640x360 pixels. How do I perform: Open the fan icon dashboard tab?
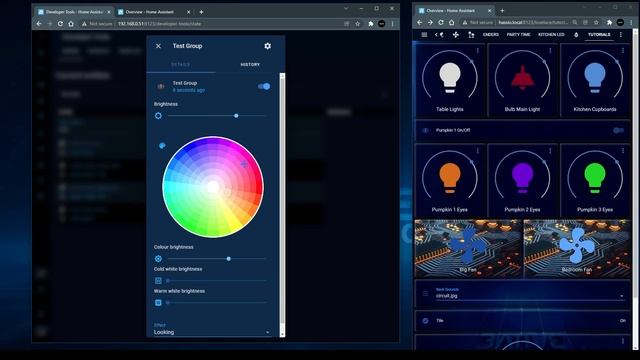[456, 35]
